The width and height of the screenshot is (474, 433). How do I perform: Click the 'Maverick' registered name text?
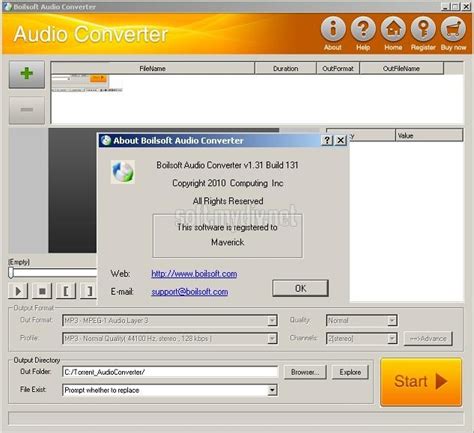228,242
